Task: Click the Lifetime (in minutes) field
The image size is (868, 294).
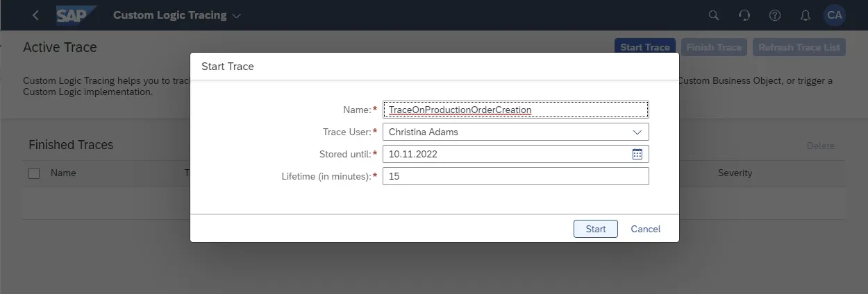Action: pos(516,176)
